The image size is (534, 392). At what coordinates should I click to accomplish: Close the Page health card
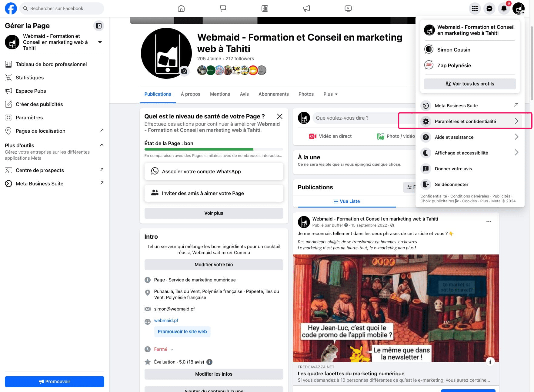[x=279, y=116]
